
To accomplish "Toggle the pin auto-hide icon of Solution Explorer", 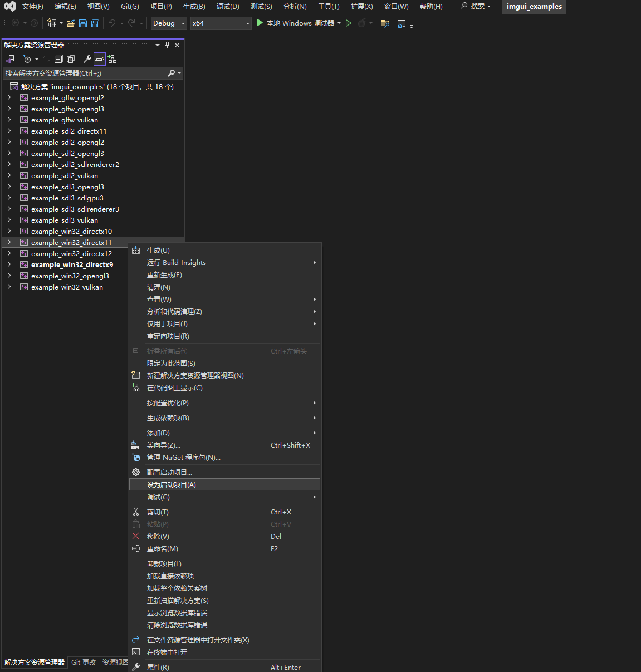I will (167, 45).
